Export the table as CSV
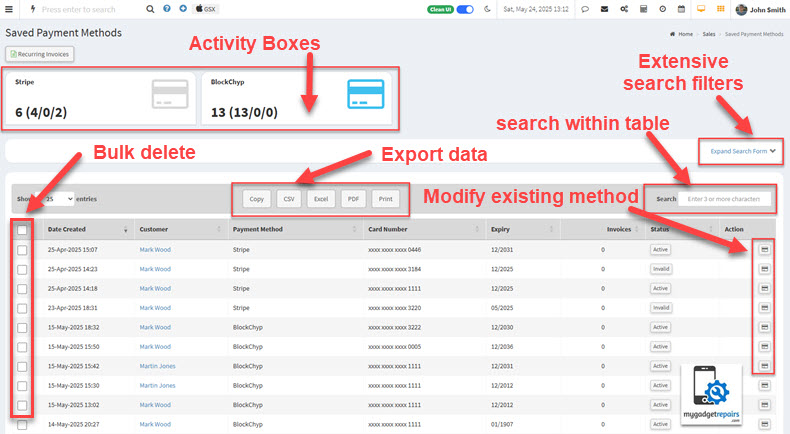Image resolution: width=790 pixels, height=434 pixels. (x=289, y=199)
